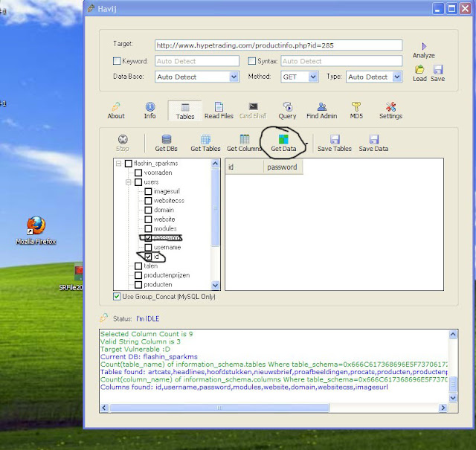Open the Data Base dropdown
This screenshot has width=476, height=450.
(x=234, y=77)
